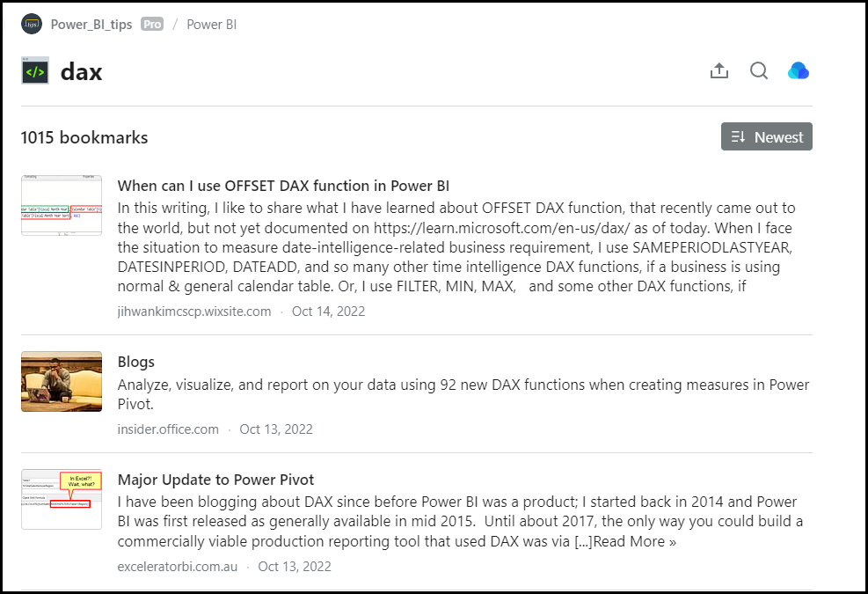Open the Power_BI_tips user link
This screenshot has width=868, height=594.
91,25
